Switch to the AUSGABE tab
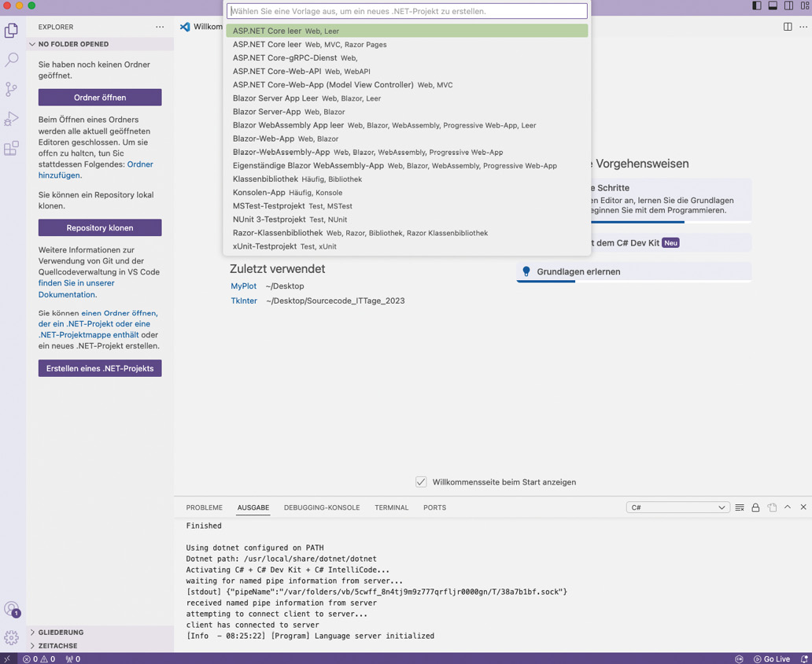Viewport: 812px width, 664px height. pyautogui.click(x=253, y=507)
